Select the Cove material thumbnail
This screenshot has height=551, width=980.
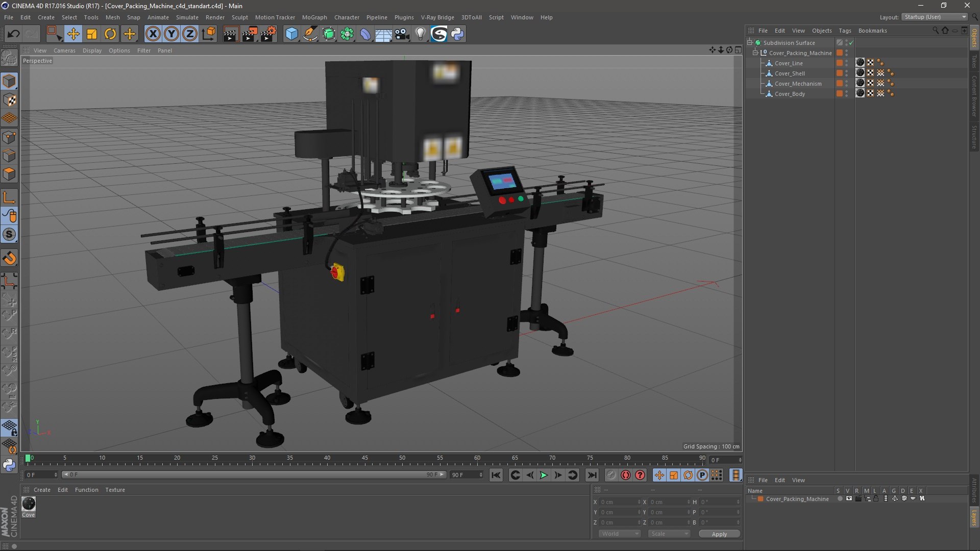(x=29, y=504)
